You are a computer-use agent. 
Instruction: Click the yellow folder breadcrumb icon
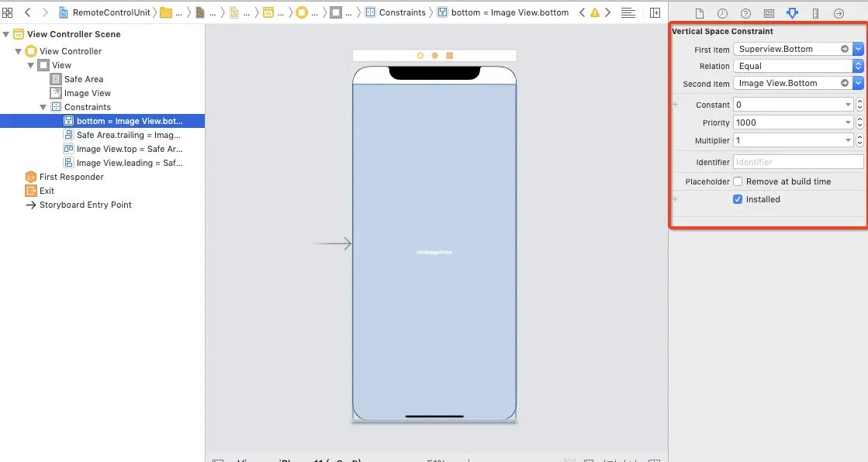click(x=165, y=12)
